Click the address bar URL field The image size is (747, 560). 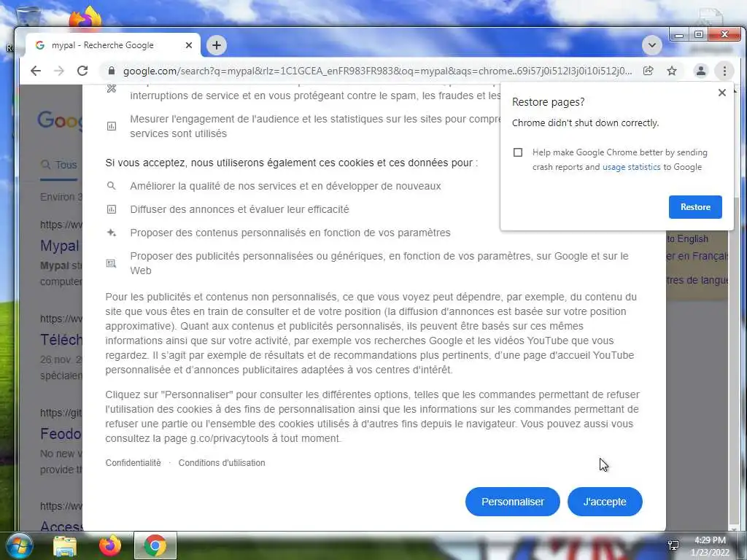point(377,71)
